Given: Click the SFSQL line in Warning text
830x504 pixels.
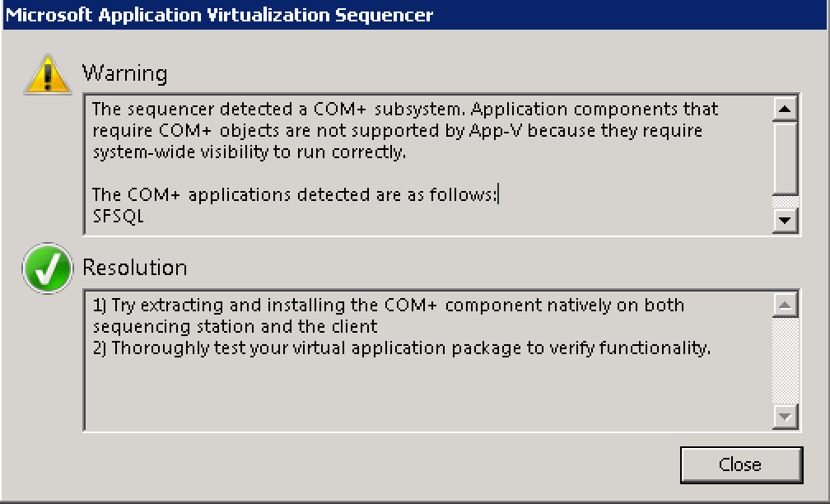Looking at the screenshot, I should pyautogui.click(x=119, y=217).
